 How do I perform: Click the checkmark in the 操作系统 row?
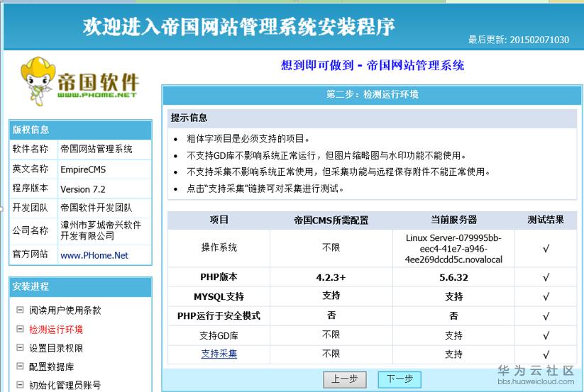pos(546,248)
